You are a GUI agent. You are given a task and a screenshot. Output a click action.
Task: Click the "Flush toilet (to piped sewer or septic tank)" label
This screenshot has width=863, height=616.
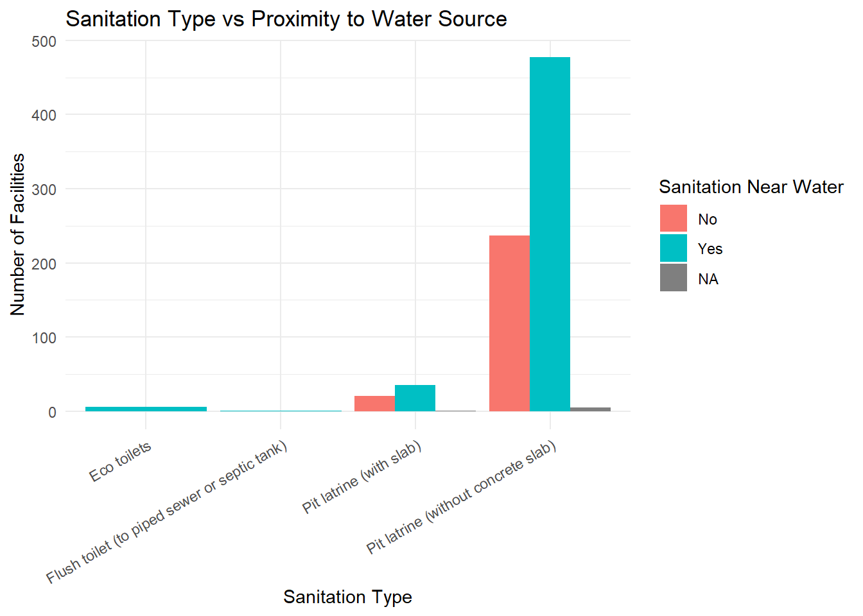click(x=167, y=512)
